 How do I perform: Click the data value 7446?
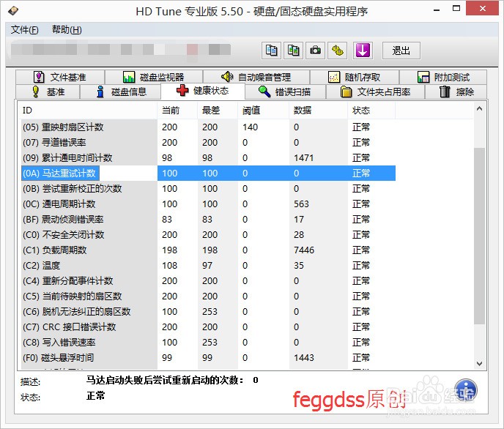[304, 250]
